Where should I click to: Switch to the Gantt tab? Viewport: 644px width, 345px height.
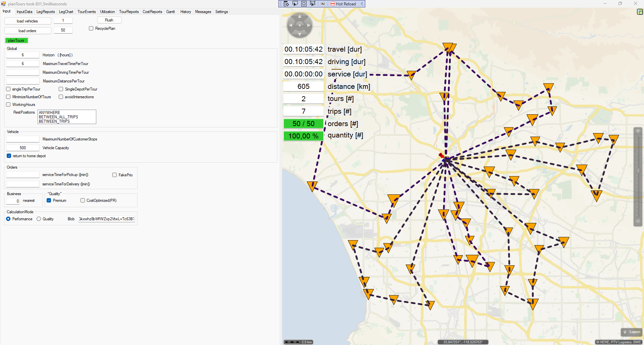(x=170, y=12)
